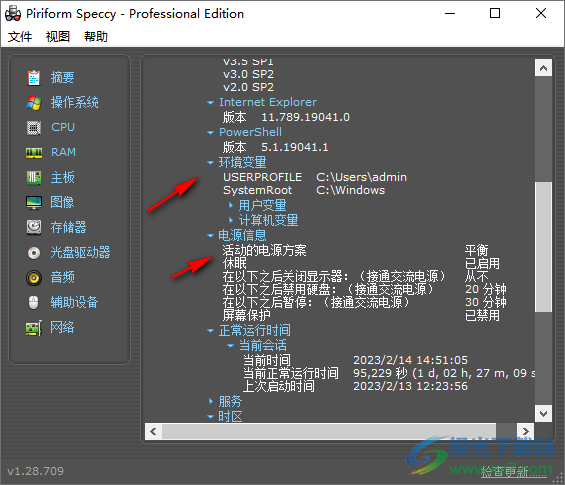Expand the 计算机变量 node
The width and height of the screenshot is (565, 485).
(x=231, y=220)
